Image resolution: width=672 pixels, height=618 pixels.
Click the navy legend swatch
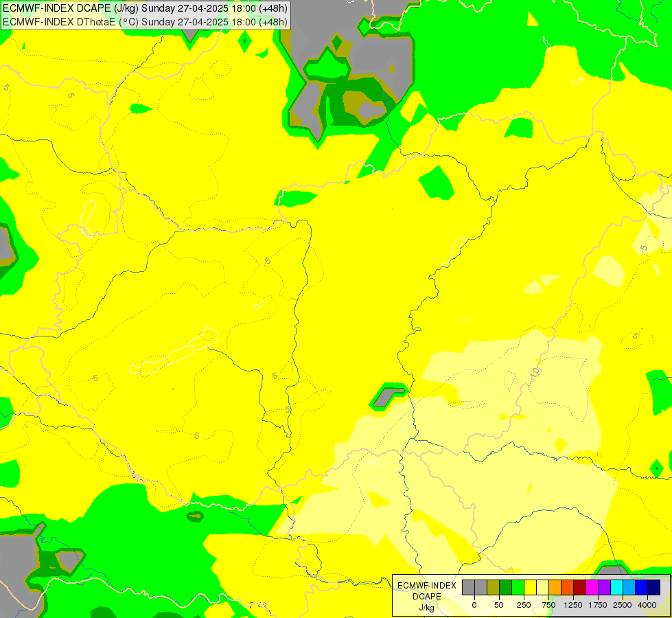click(x=654, y=587)
